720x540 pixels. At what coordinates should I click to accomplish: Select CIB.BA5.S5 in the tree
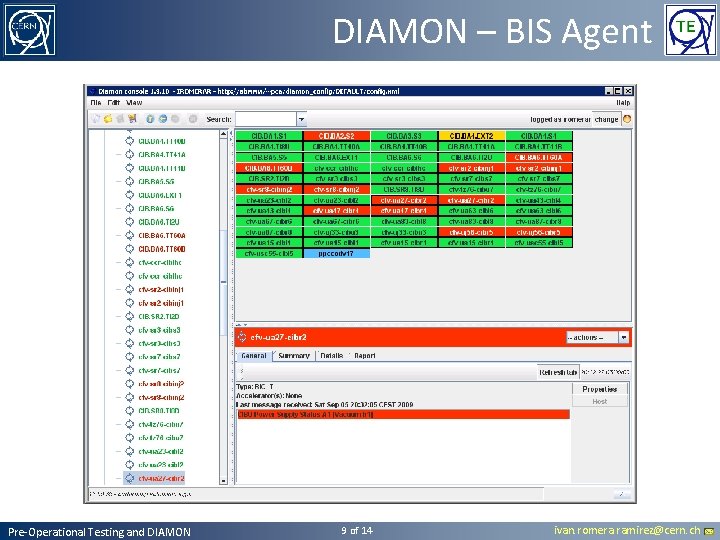coord(156,181)
